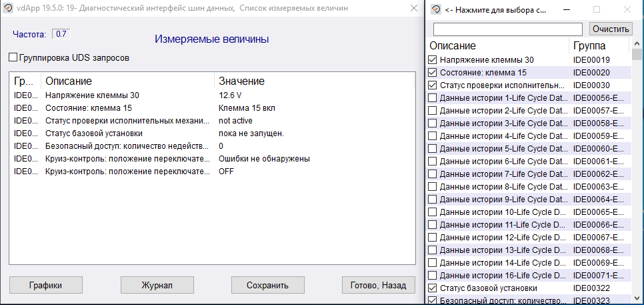Check Данные истории 1-Life Cycle checkbox
This screenshot has height=305, width=644.
[432, 98]
